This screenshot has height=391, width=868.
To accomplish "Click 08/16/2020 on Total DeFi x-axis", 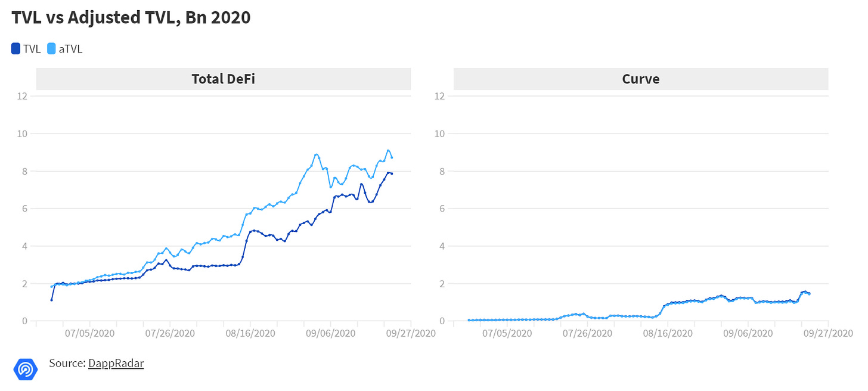I will coord(249,333).
